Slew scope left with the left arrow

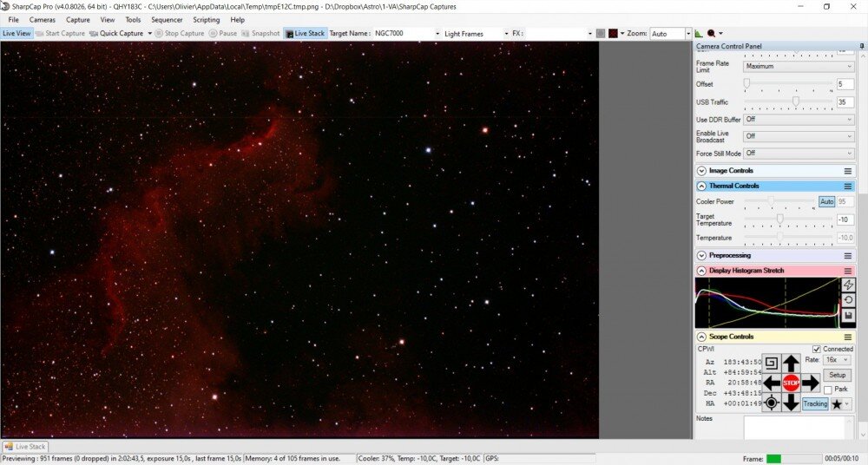click(771, 383)
